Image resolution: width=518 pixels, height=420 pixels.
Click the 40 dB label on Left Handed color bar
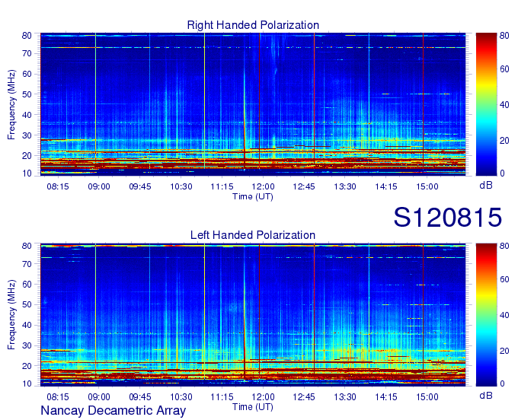pyautogui.click(x=504, y=315)
